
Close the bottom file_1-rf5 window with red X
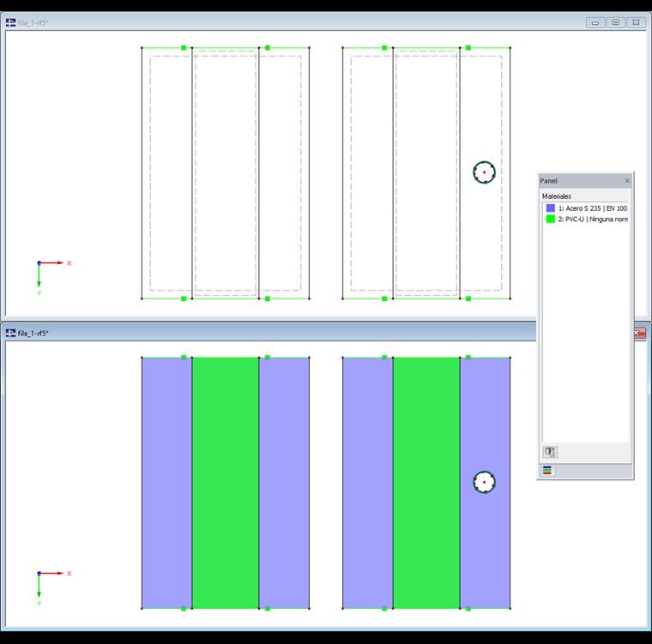coord(639,333)
